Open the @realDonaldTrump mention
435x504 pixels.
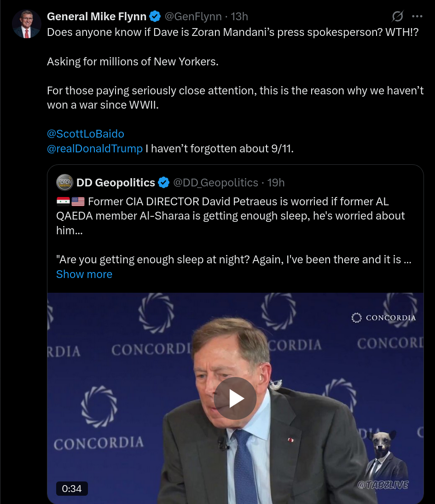tap(95, 149)
